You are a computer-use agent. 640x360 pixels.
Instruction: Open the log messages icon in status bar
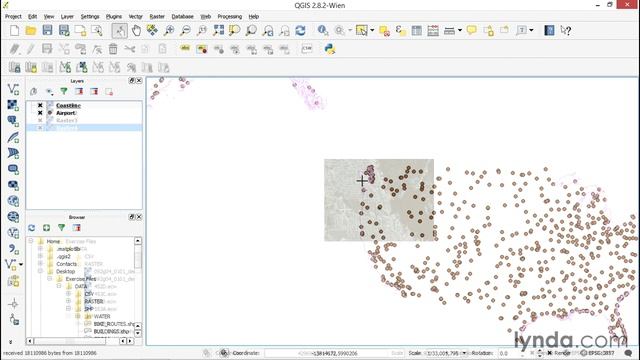click(x=628, y=353)
